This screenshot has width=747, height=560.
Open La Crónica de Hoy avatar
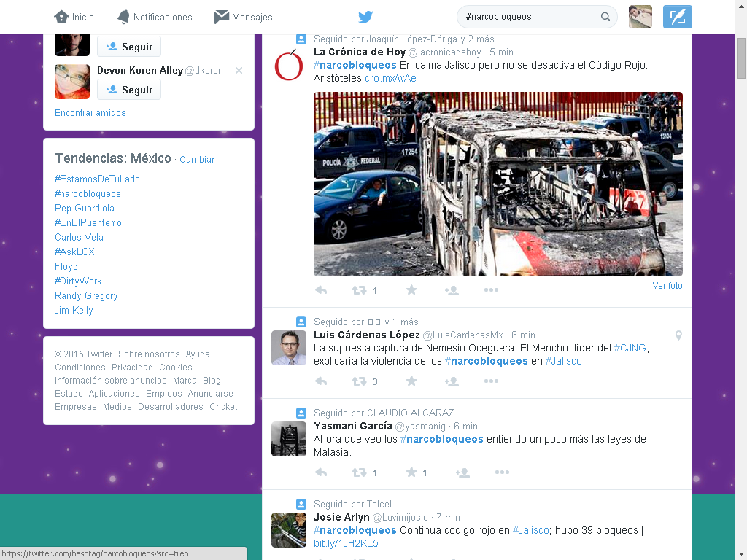tap(289, 65)
